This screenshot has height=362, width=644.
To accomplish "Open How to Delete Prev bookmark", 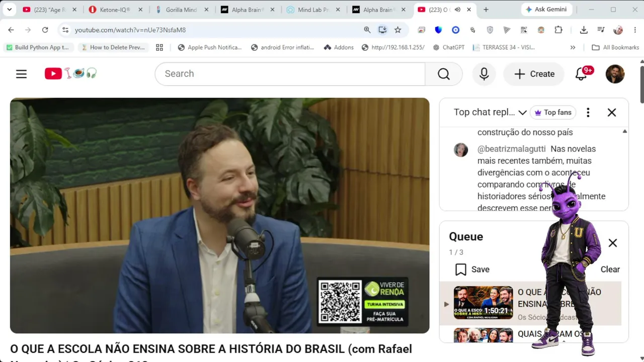I will click(113, 48).
